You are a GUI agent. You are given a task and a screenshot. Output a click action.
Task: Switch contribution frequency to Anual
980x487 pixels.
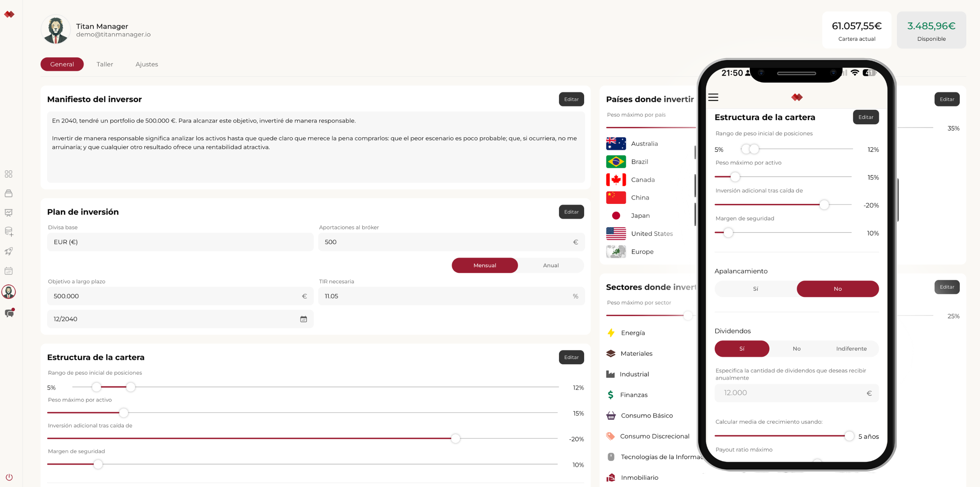[x=550, y=265]
